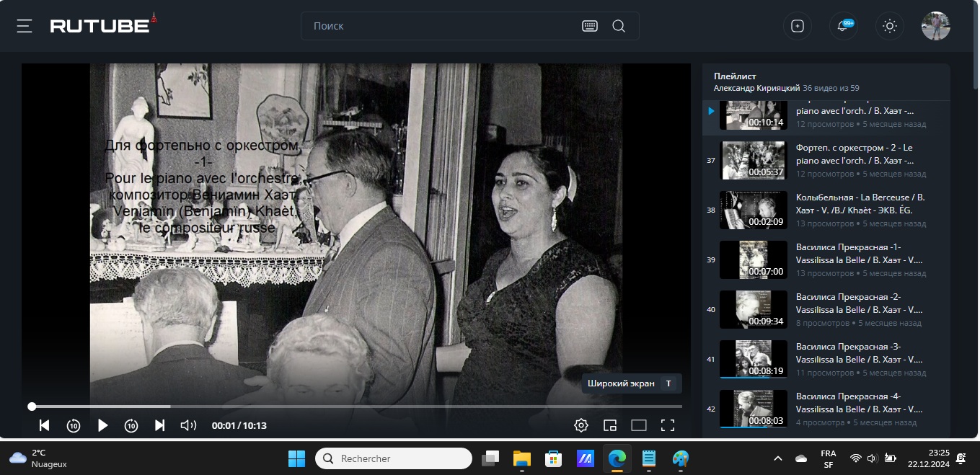Select Колыбельная - La Berceuse playlist video

[860, 203]
